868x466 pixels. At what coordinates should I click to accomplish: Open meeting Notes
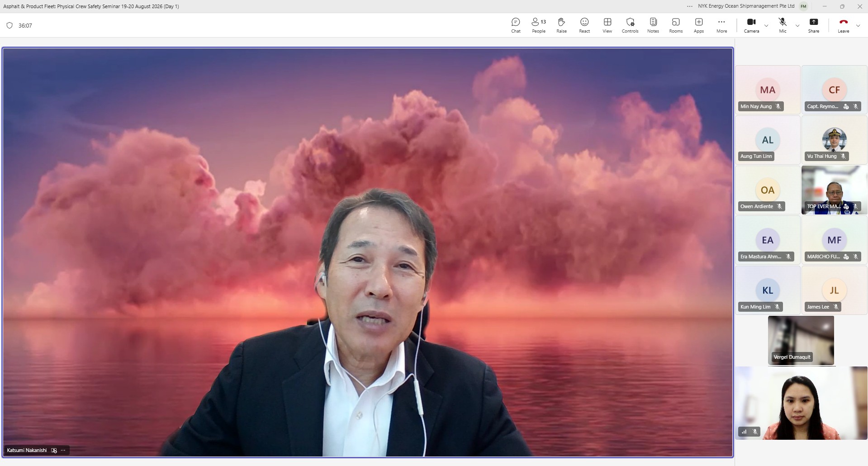[653, 25]
